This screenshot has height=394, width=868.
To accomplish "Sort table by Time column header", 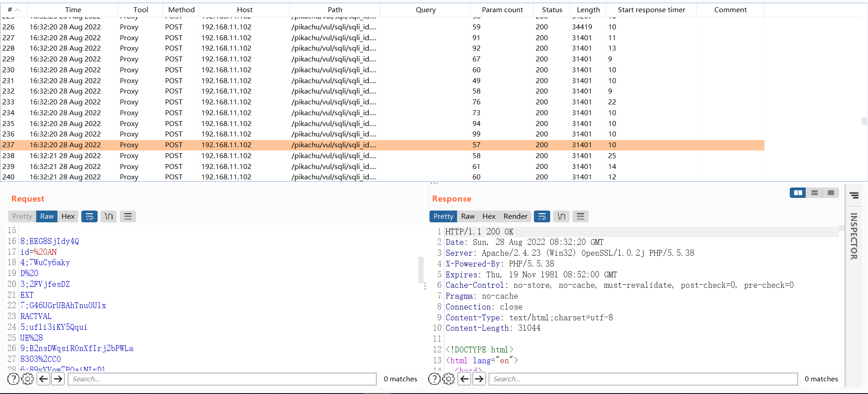I will [73, 9].
